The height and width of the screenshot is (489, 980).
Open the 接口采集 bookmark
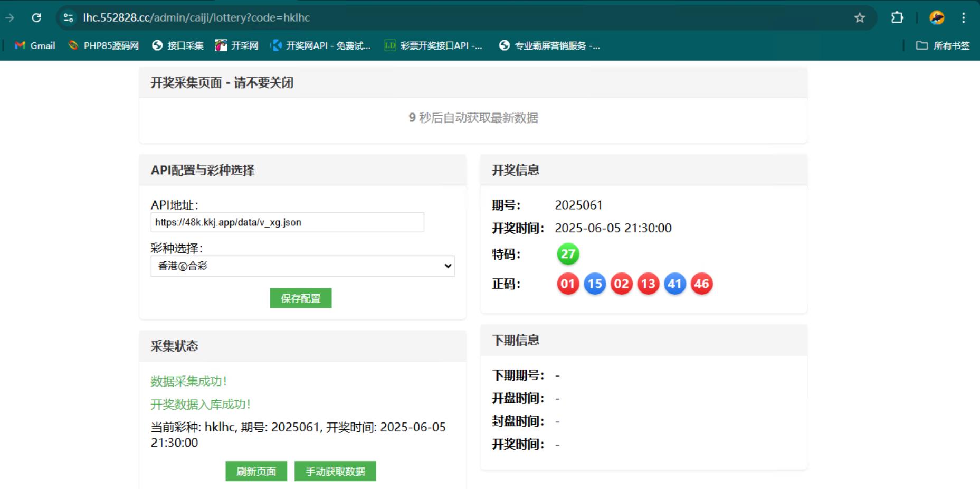(178, 46)
